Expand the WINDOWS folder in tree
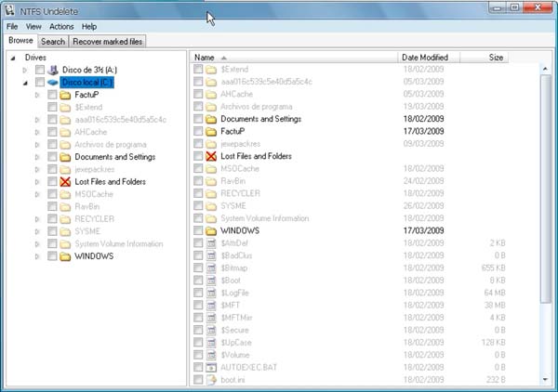Screen dimensions: 558x392 [x=37, y=256]
